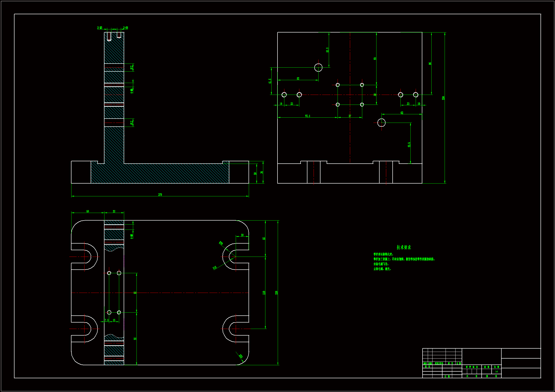Click the 230 overall height dimension text
Screen dimensions: 555x392
coord(443,98)
